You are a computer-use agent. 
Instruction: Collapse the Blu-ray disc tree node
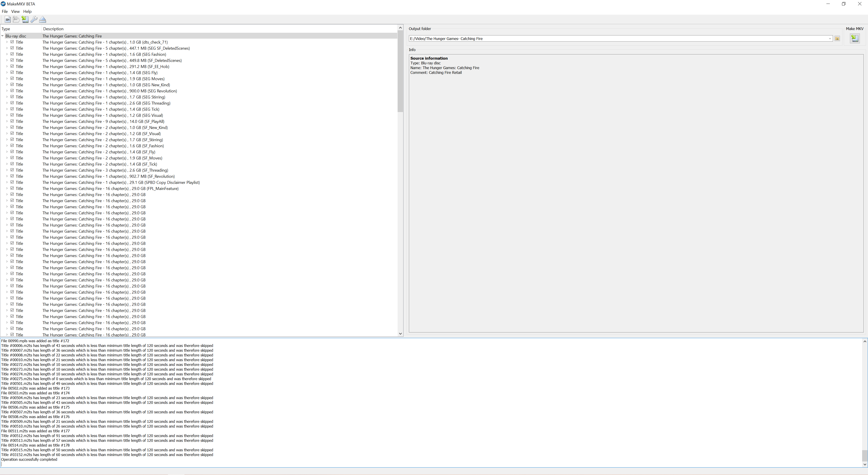point(2,36)
